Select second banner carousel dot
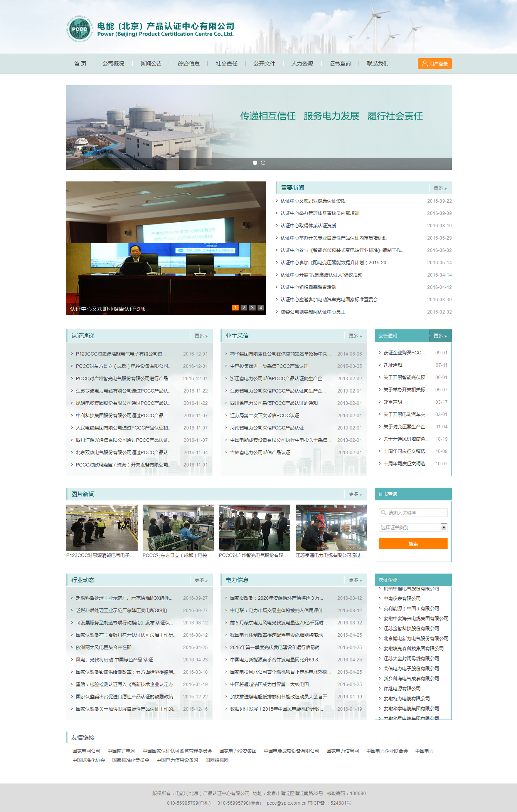The image size is (517, 812). (x=263, y=163)
